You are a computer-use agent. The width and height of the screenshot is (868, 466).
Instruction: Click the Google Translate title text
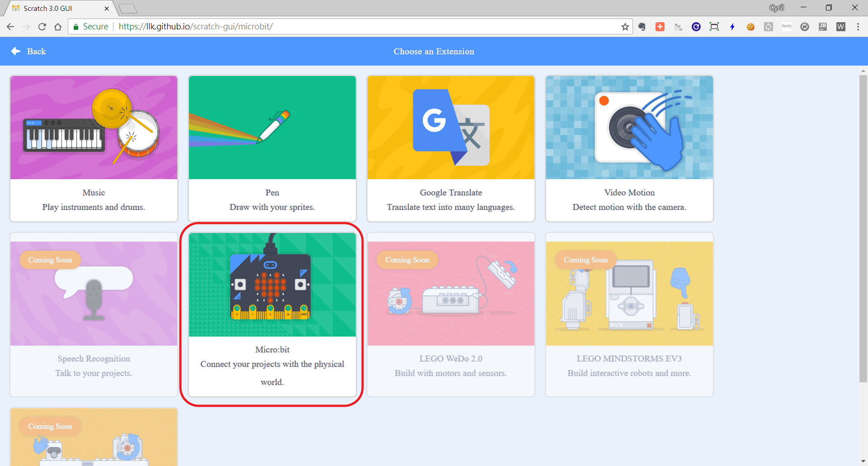[451, 193]
